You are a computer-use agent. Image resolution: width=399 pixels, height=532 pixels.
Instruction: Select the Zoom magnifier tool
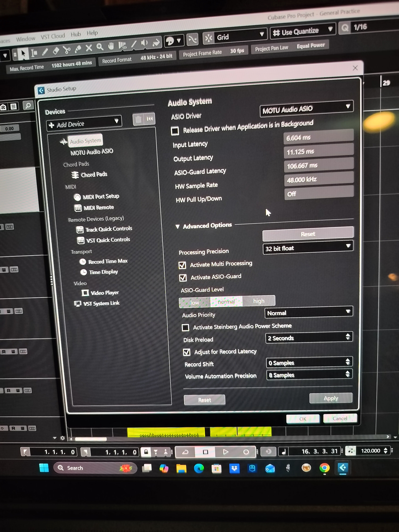[x=100, y=47]
